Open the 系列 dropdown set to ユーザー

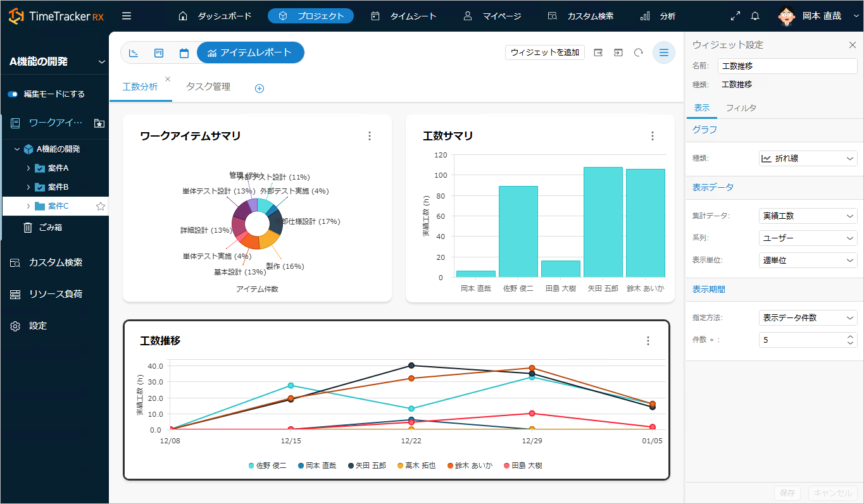808,238
